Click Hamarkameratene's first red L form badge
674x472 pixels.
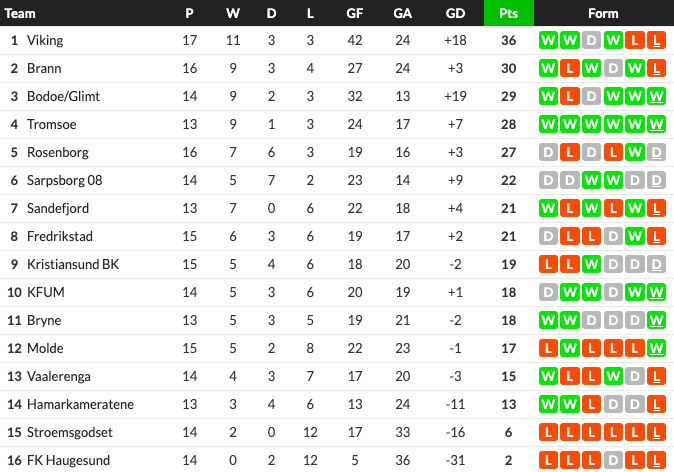[591, 404]
